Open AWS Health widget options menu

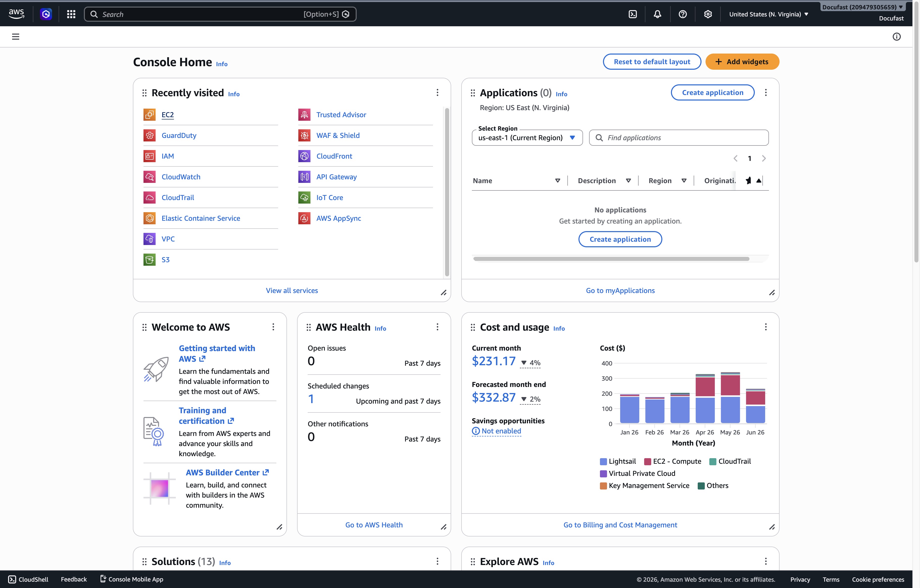(438, 327)
